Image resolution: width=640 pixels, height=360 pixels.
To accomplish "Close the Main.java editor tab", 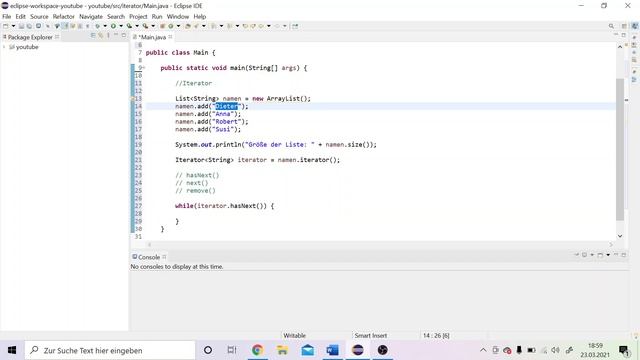I will [x=170, y=37].
